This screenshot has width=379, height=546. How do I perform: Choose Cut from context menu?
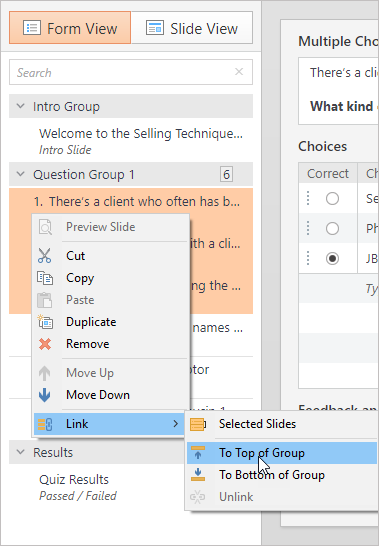coord(111,256)
